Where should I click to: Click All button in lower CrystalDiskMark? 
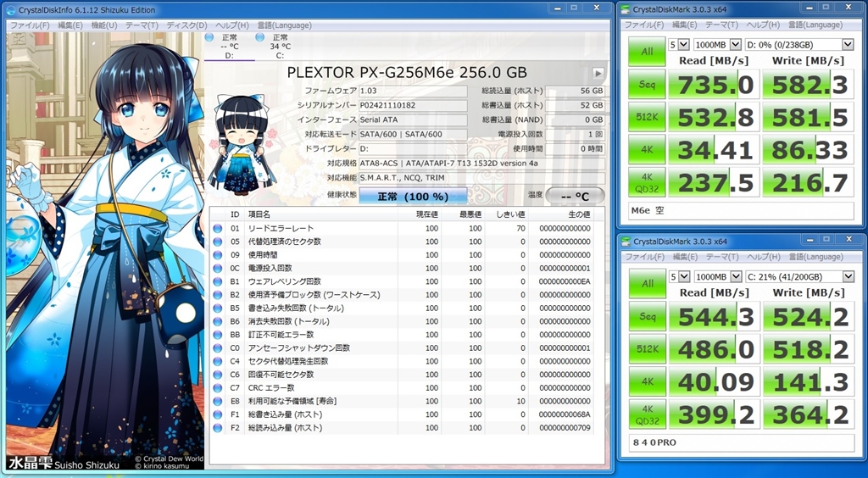(x=647, y=283)
